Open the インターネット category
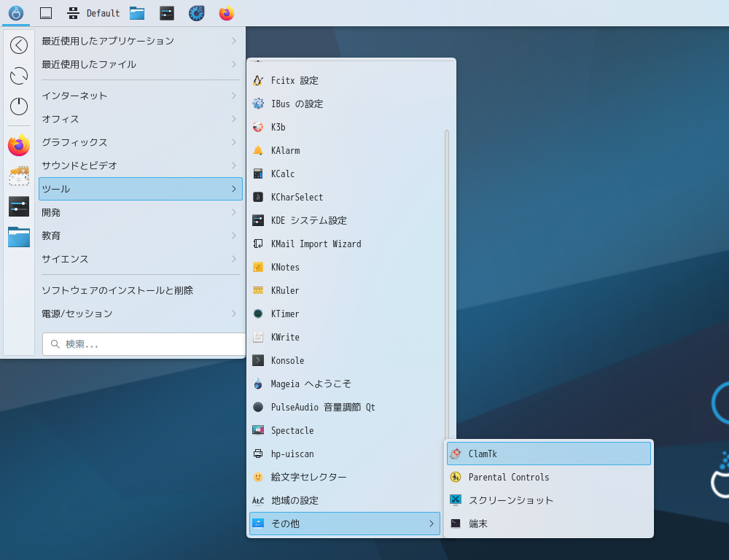This screenshot has width=729, height=560. point(141,96)
